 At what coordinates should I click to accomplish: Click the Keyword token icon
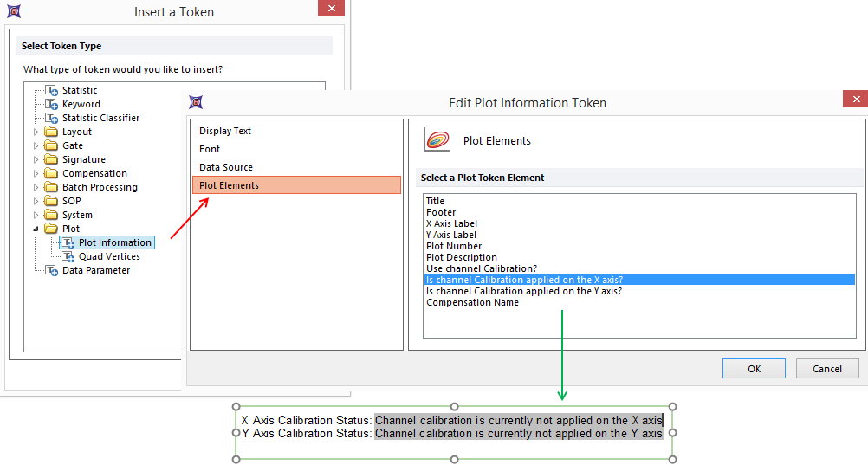tap(51, 104)
